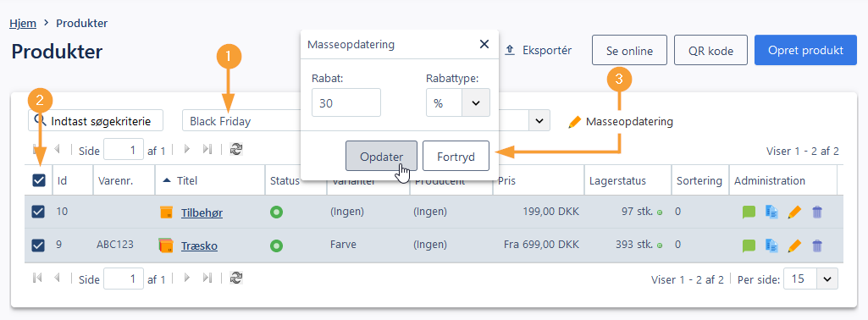Delete Træsko using the trash icon
The image size is (868, 320).
[817, 246]
